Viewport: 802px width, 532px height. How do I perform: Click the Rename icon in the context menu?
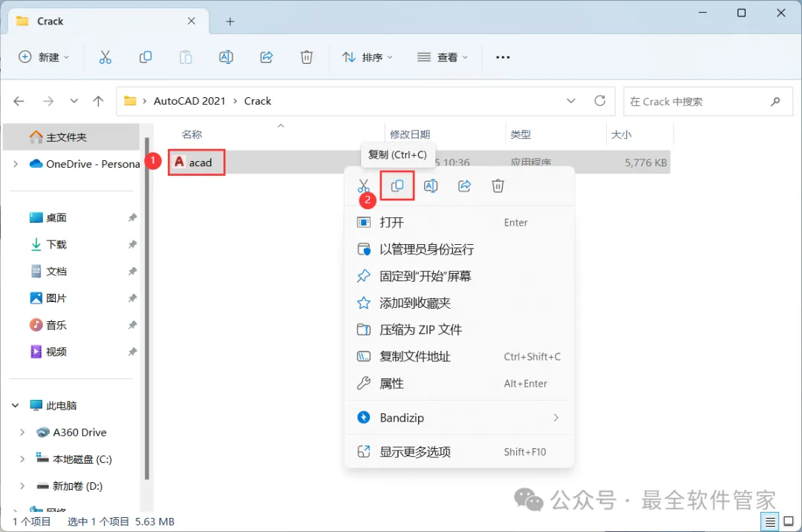click(431, 186)
